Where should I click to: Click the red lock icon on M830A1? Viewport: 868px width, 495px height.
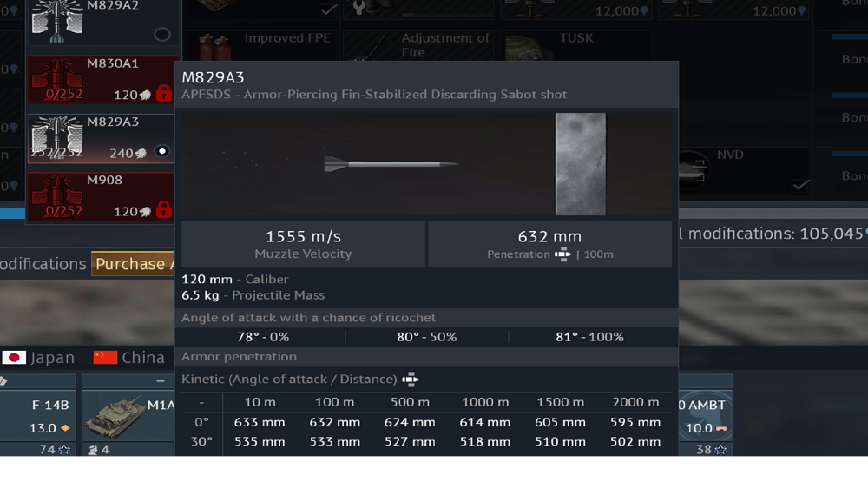163,92
